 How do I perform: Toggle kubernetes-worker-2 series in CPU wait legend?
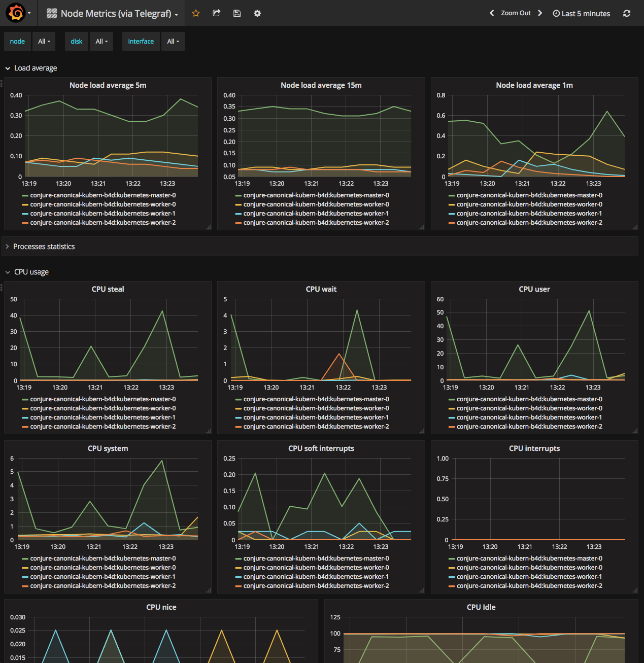(x=316, y=427)
